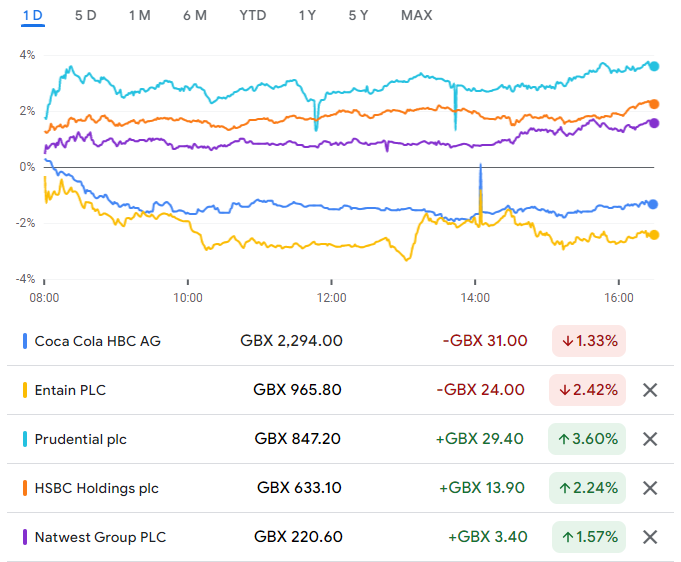Click Prudential's 3.60% up badge

tap(587, 439)
